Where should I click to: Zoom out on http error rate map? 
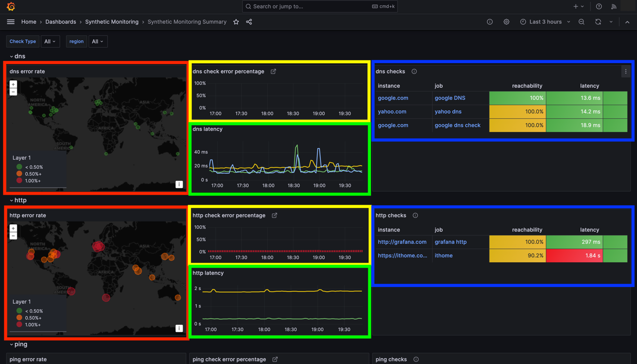pyautogui.click(x=13, y=236)
